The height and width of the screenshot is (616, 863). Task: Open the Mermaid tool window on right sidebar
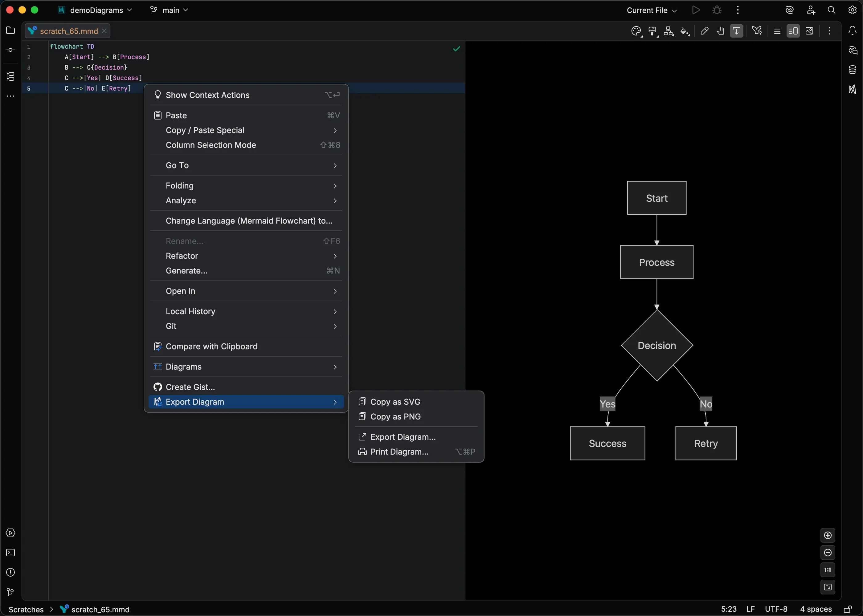pos(853,90)
